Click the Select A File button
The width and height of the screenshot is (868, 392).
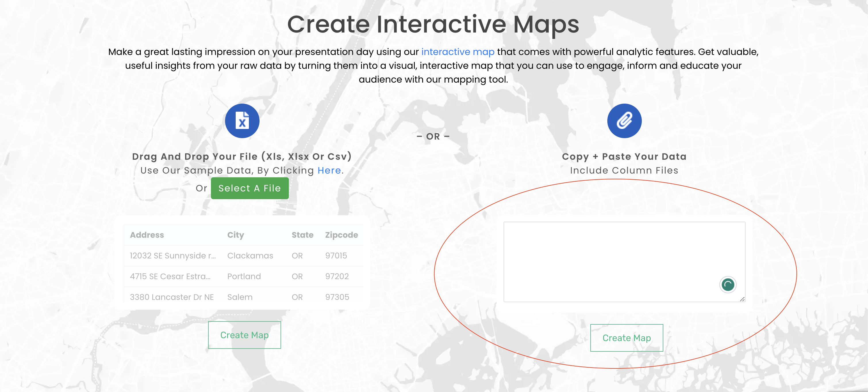[x=250, y=188]
